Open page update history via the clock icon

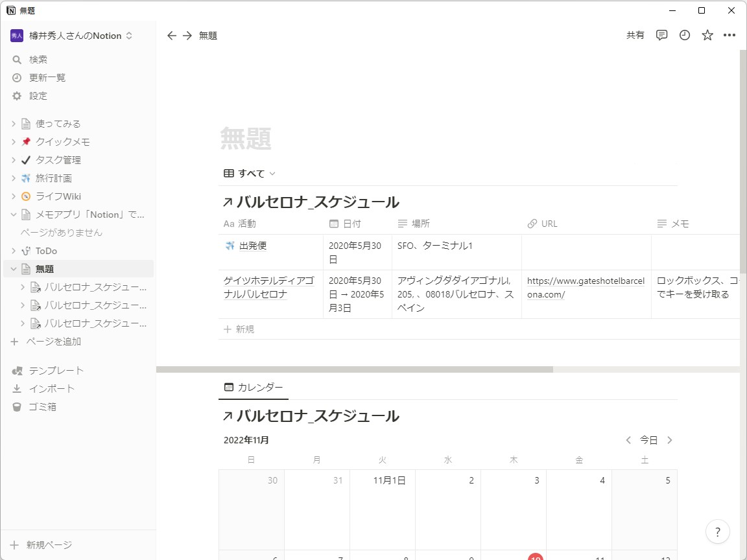pos(684,35)
